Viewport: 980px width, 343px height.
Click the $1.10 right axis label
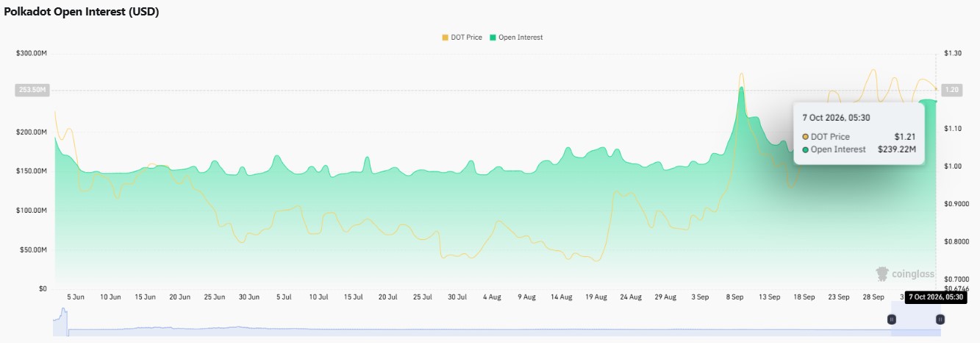tap(953, 129)
